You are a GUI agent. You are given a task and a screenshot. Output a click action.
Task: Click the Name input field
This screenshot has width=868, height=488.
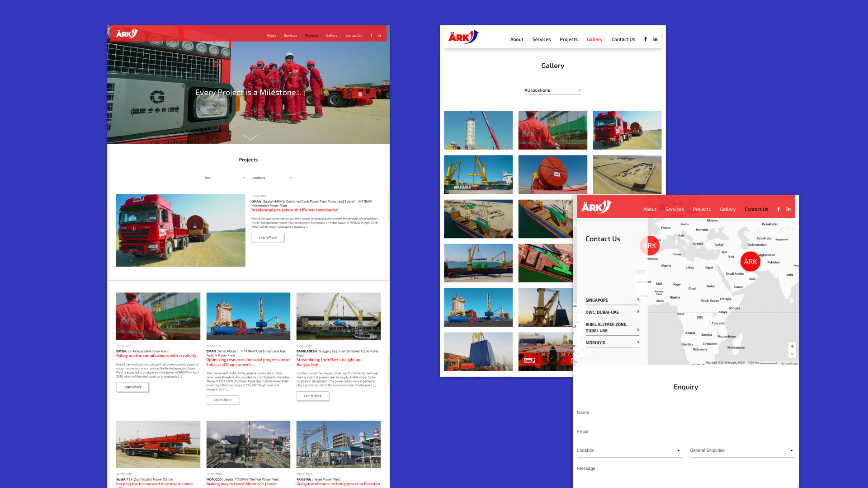click(x=685, y=413)
